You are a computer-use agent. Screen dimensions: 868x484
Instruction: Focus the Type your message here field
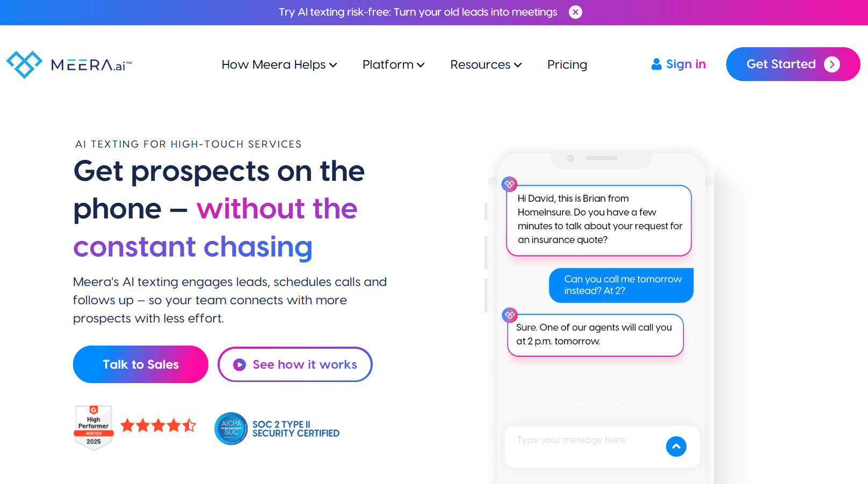583,441
